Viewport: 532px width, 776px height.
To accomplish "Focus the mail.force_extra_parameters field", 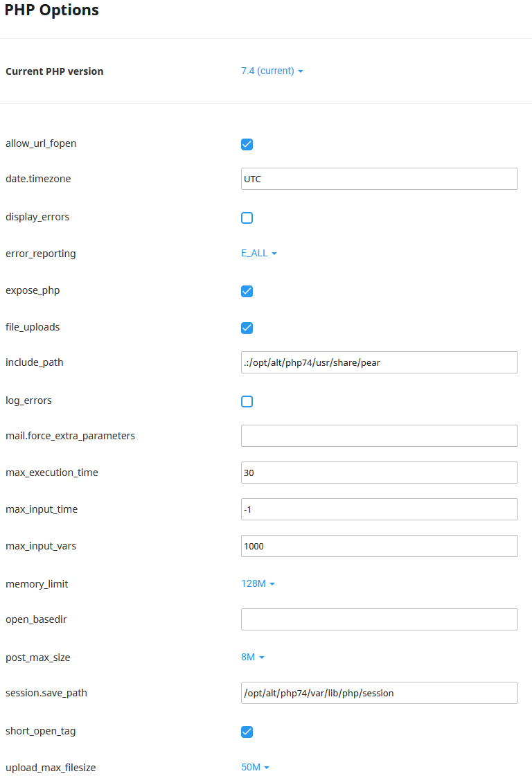I will point(379,436).
